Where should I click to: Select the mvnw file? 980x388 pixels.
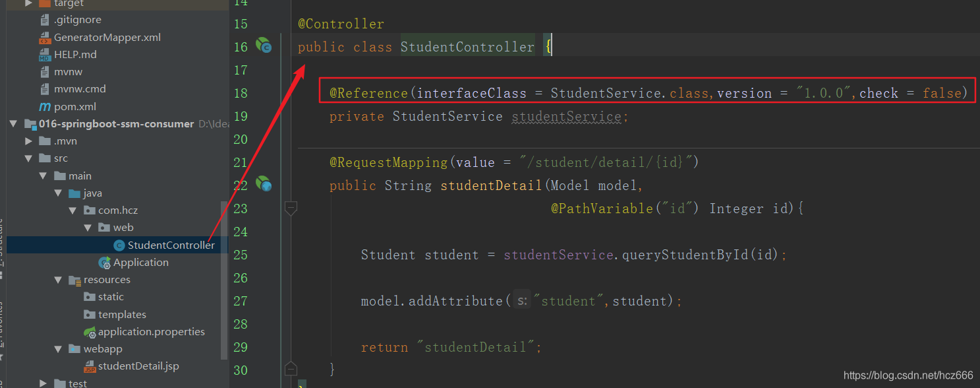(68, 71)
